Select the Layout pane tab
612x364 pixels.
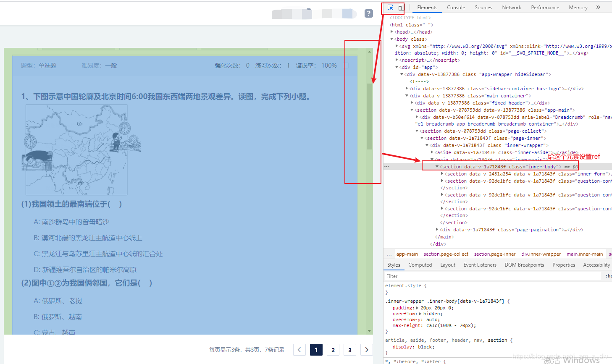pyautogui.click(x=448, y=265)
